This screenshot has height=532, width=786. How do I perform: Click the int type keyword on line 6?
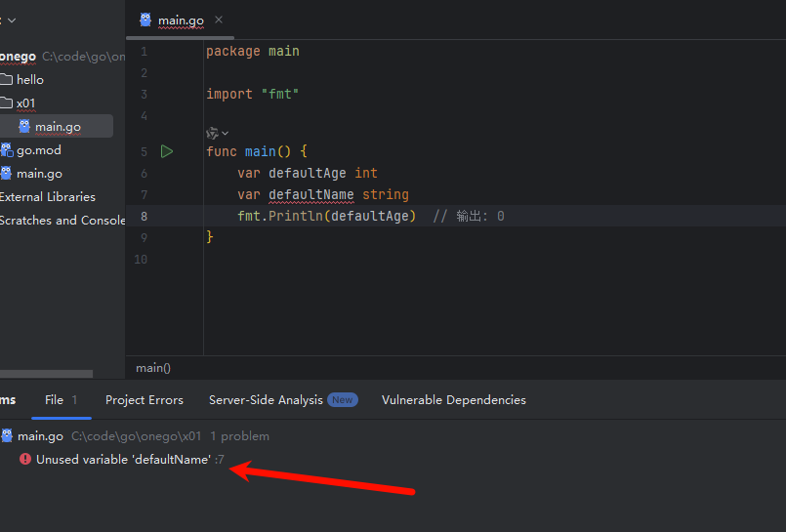click(366, 173)
